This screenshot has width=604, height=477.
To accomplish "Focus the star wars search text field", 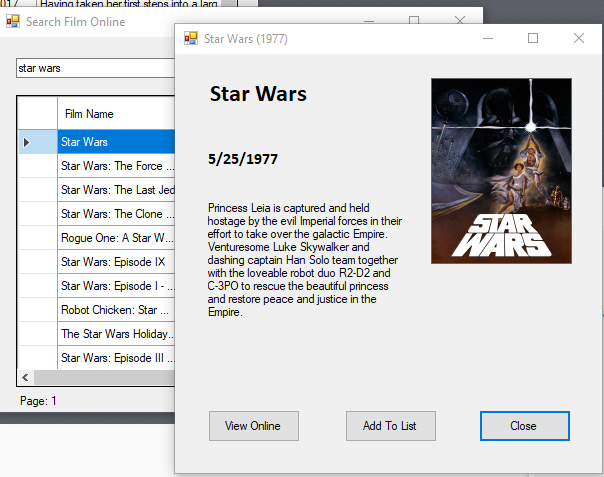I will [x=96, y=68].
